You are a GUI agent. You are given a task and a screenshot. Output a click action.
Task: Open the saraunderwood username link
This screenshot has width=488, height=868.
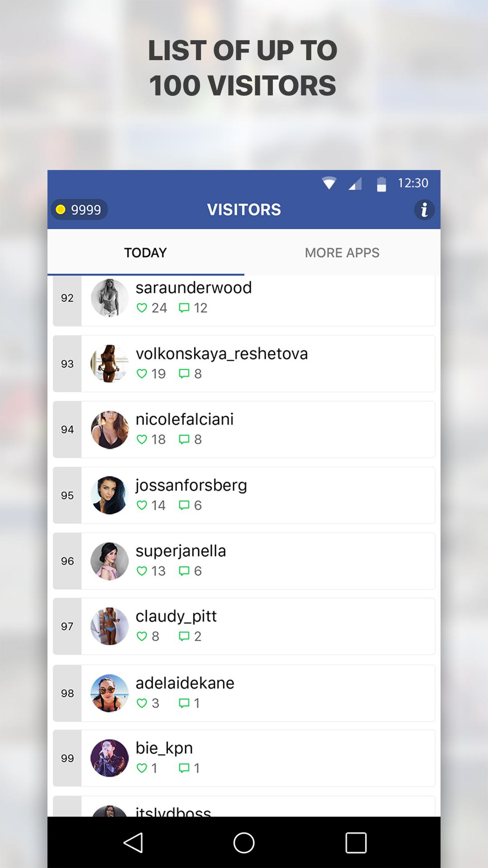coord(193,288)
